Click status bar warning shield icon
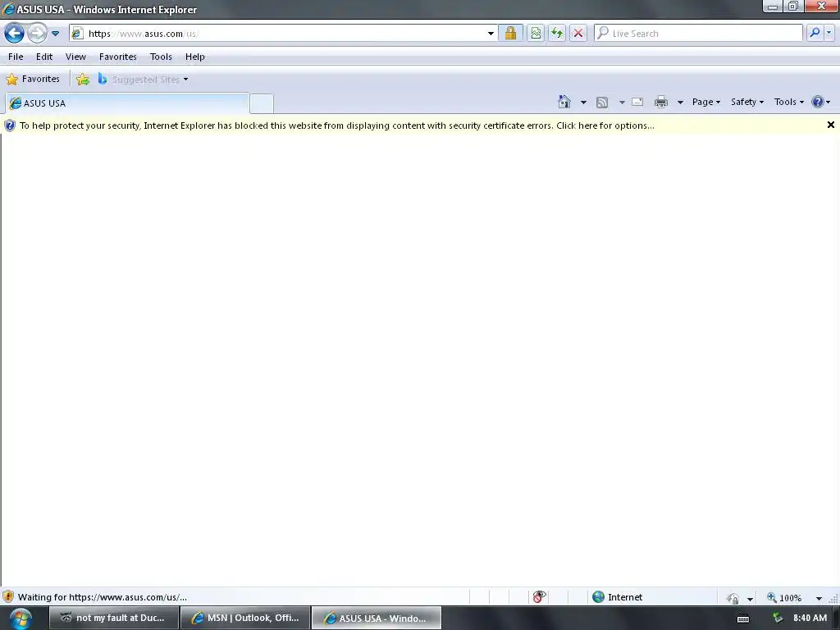Viewport: 840px width, 630px height. pos(8,597)
